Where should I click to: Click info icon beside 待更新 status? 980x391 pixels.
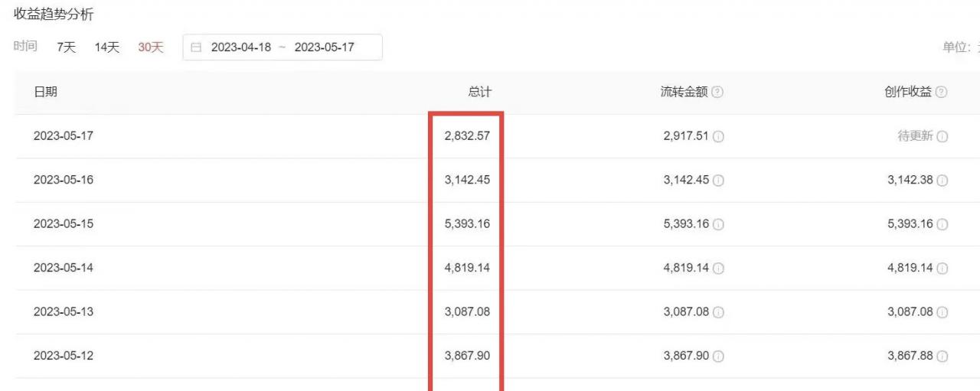pos(942,136)
